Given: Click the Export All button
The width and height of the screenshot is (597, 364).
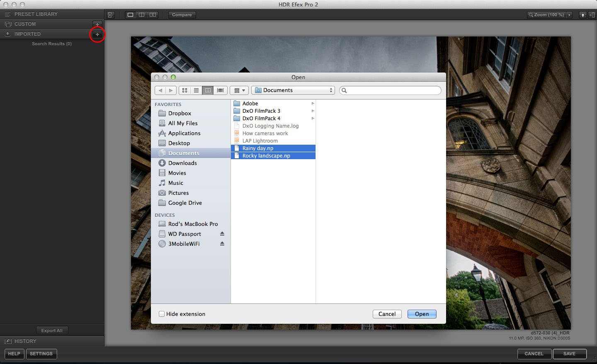Looking at the screenshot, I should click(x=52, y=330).
